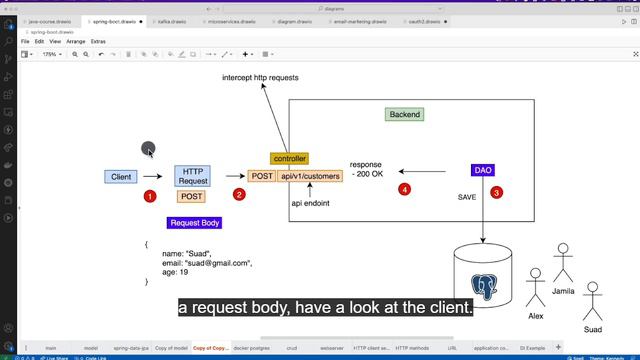Open the waypoints line style dropdown
The height and width of the screenshot is (360, 640).
point(227,54)
